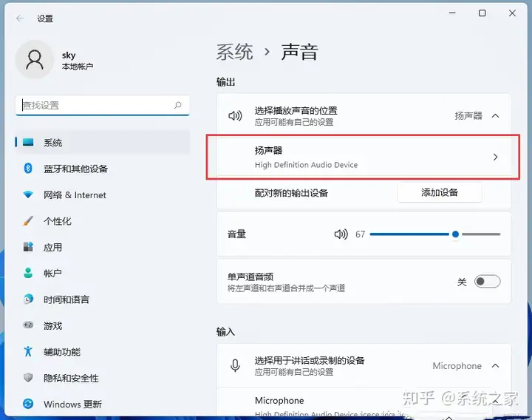Screen dimensions: 532x420
Task: Click the 输出 section heading
Action: pos(225,82)
